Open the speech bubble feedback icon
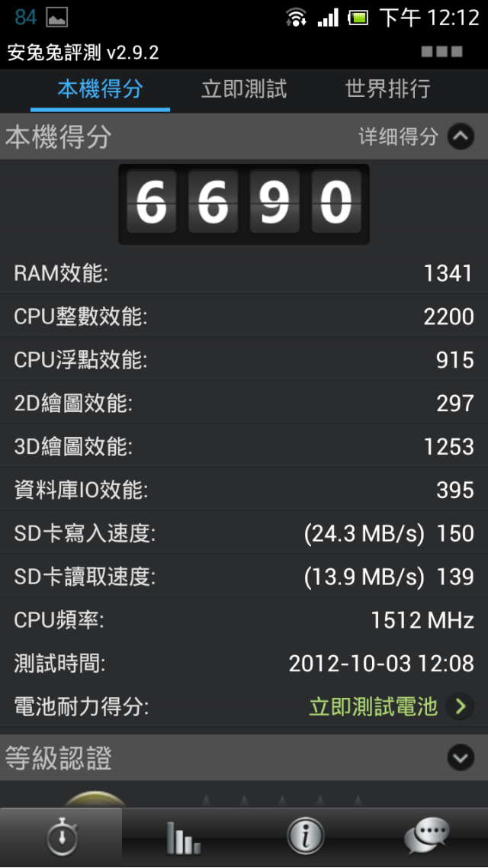488x868 pixels. tap(426, 837)
